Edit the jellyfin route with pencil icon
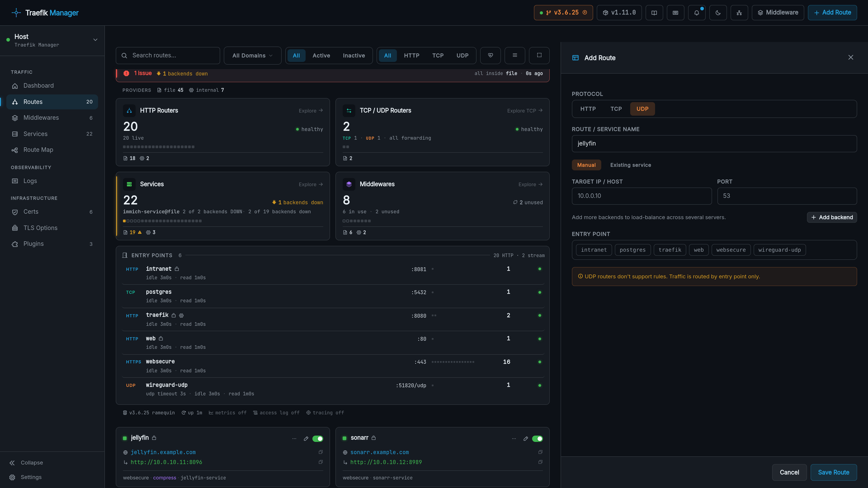 pyautogui.click(x=306, y=439)
